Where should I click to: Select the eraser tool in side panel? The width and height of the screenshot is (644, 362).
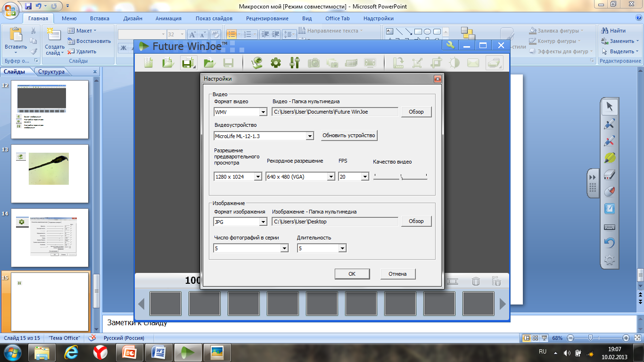609,175
